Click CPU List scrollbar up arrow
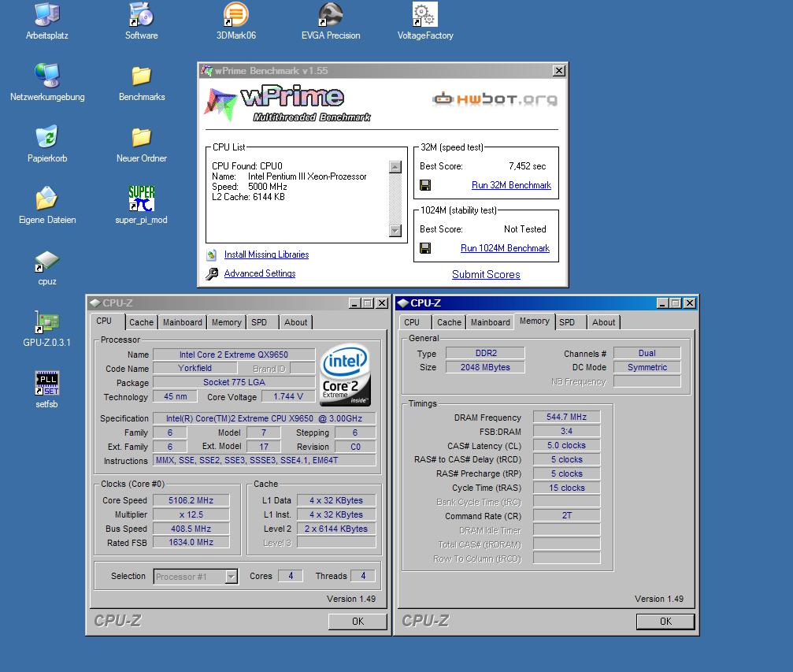The height and width of the screenshot is (672, 793). [x=395, y=166]
